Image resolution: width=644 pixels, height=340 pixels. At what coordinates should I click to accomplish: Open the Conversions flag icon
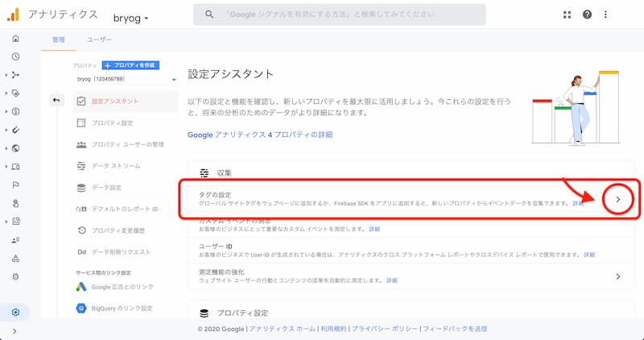[x=15, y=185]
